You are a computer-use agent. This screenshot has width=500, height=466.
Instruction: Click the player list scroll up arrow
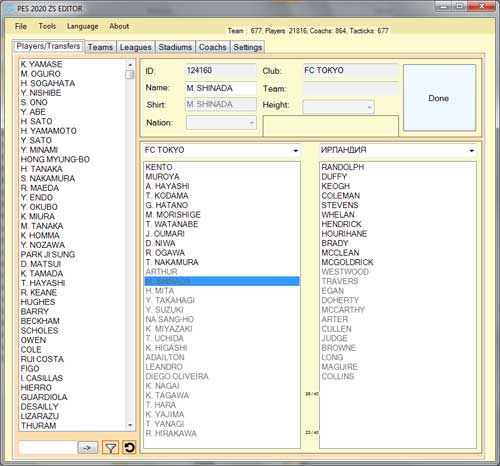(130, 64)
